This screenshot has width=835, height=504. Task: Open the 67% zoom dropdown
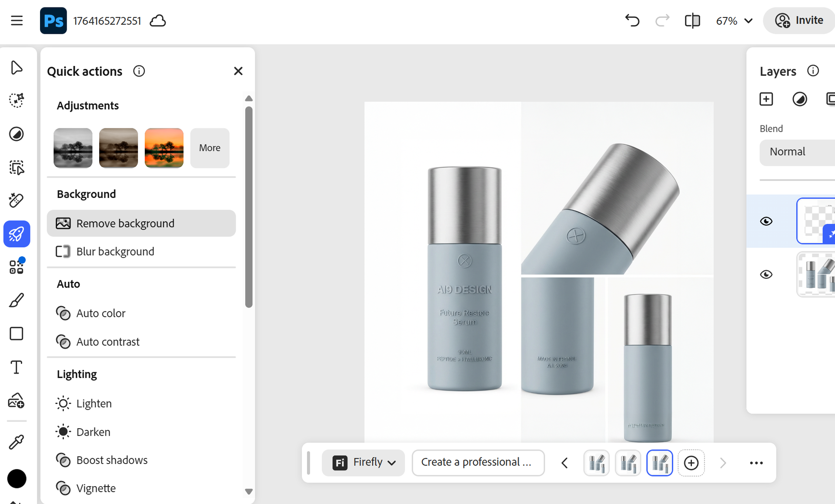pyautogui.click(x=734, y=20)
